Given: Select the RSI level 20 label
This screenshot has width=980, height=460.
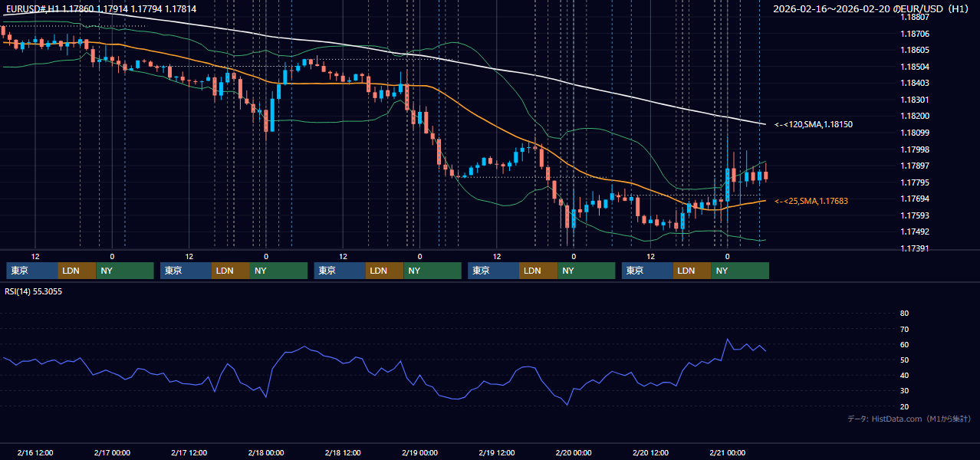Looking at the screenshot, I should click(904, 406).
